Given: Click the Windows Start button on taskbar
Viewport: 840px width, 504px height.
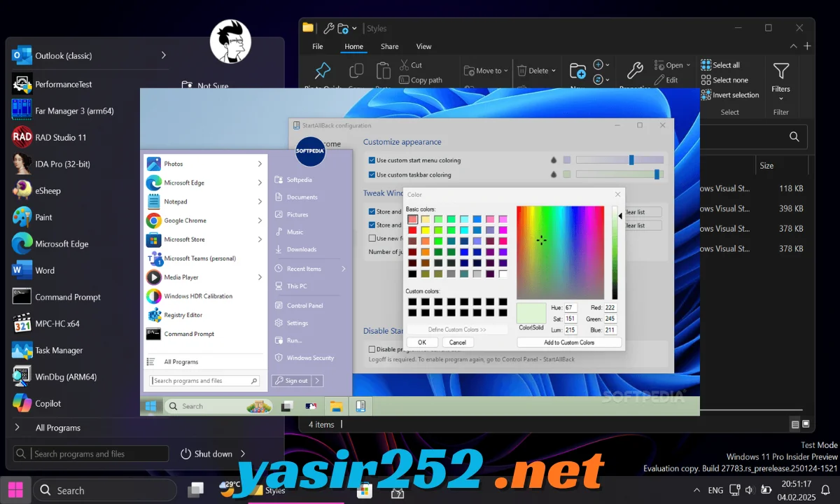Looking at the screenshot, I should tap(15, 490).
